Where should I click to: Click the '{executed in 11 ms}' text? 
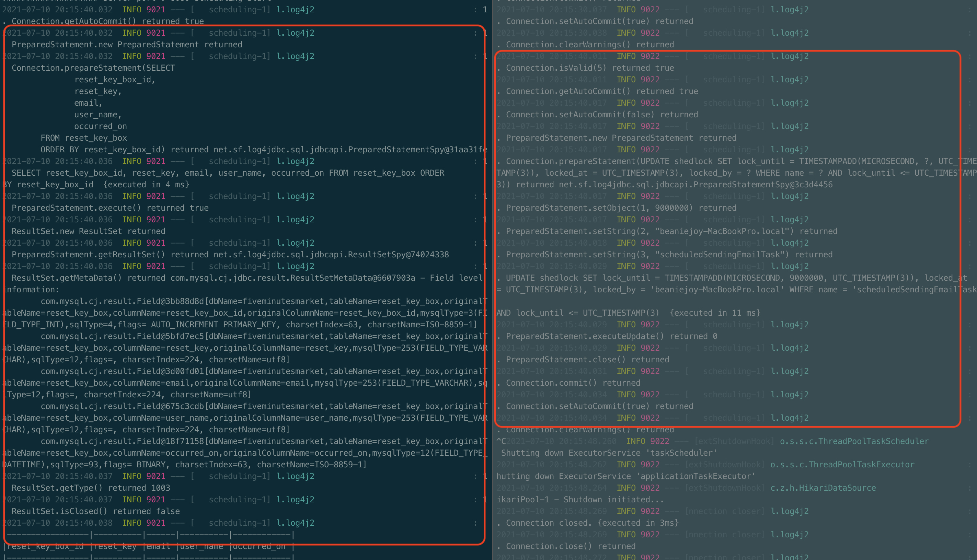click(715, 313)
